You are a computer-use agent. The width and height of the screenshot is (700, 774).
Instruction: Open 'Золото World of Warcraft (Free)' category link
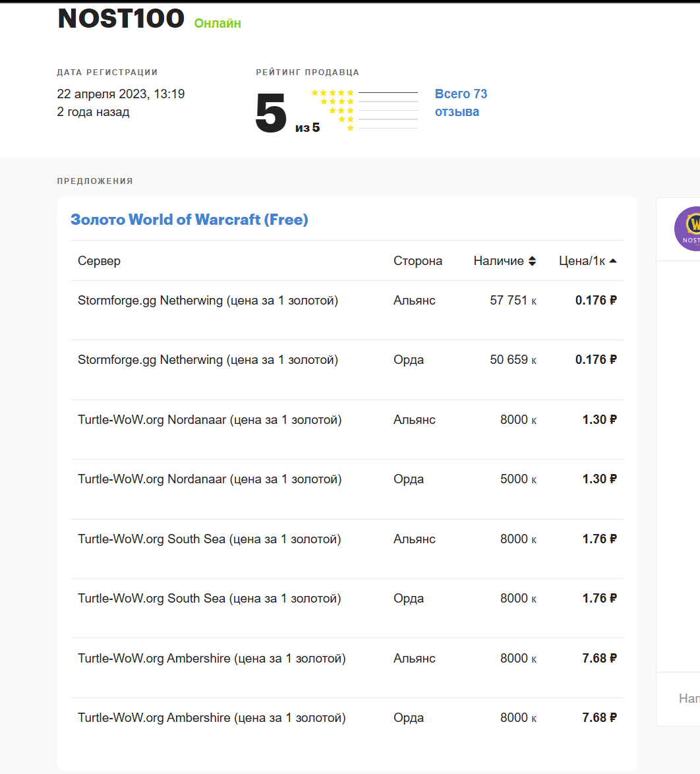189,219
